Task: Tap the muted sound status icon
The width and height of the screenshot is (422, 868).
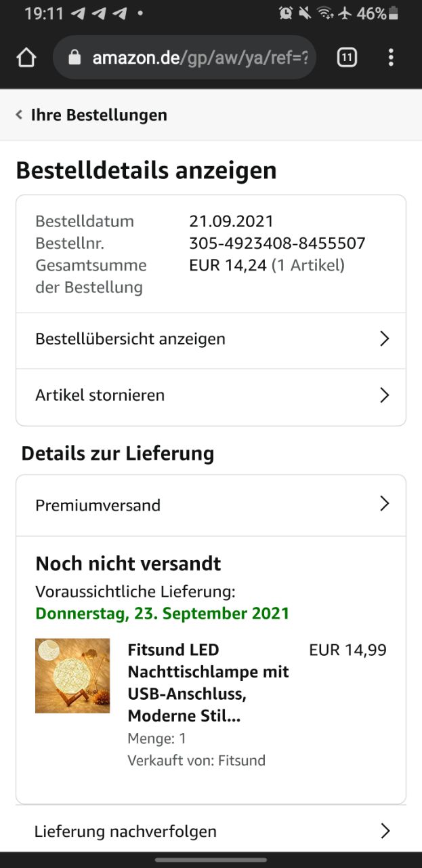Action: (x=305, y=13)
